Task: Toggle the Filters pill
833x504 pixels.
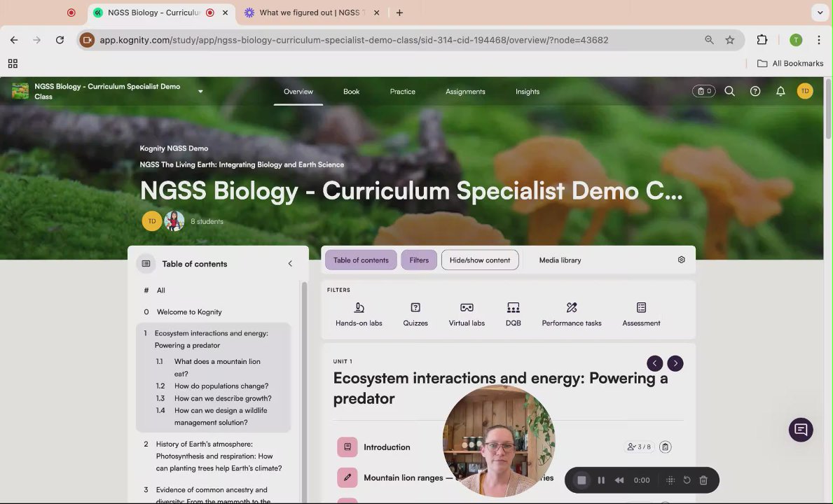Action: click(419, 260)
